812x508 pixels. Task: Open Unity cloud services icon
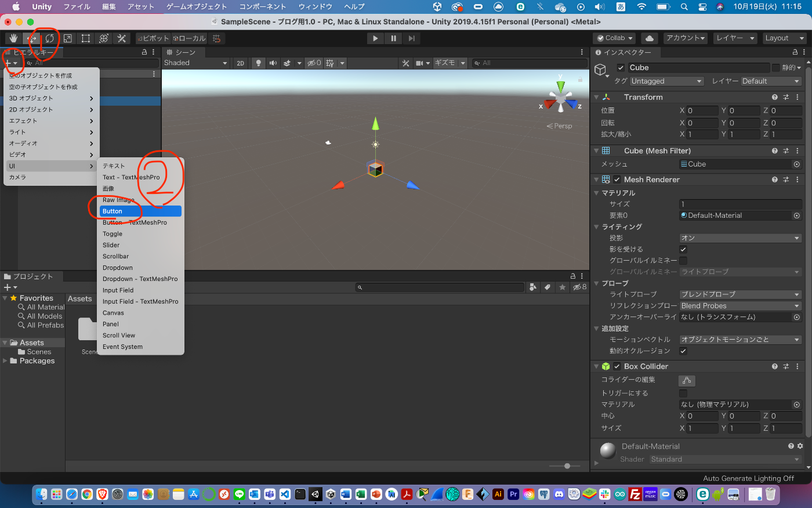(x=650, y=38)
